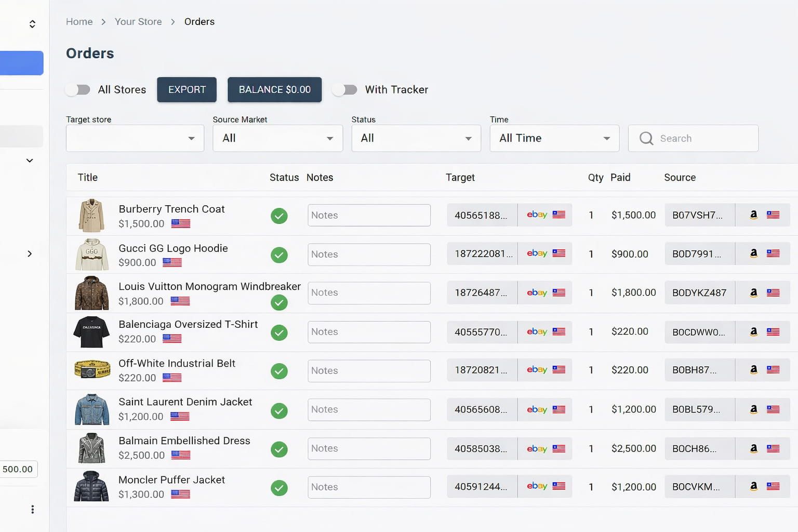Click the Gucci GG Logo Hoodie thumbnail
The height and width of the screenshot is (532, 798).
pos(92,255)
